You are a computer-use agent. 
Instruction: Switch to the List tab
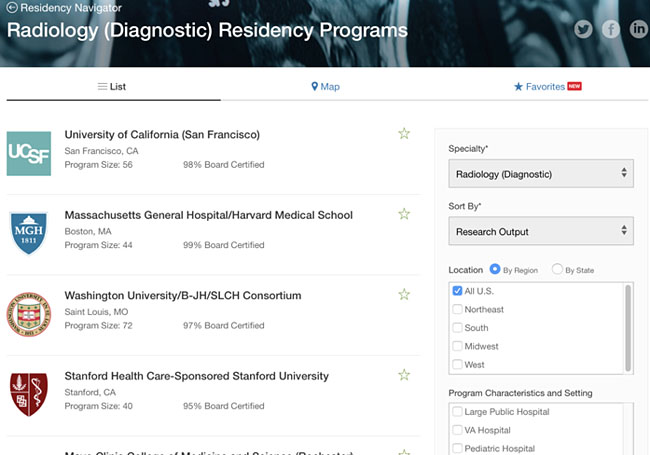pyautogui.click(x=112, y=87)
